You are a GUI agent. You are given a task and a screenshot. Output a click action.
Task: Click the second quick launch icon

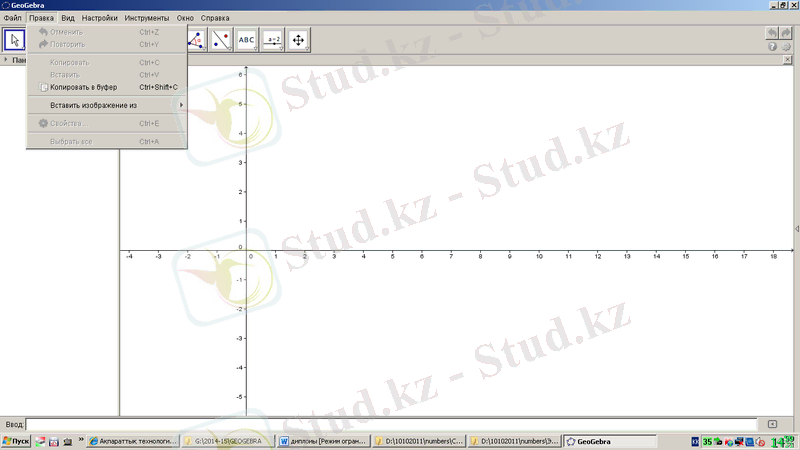[x=54, y=442]
